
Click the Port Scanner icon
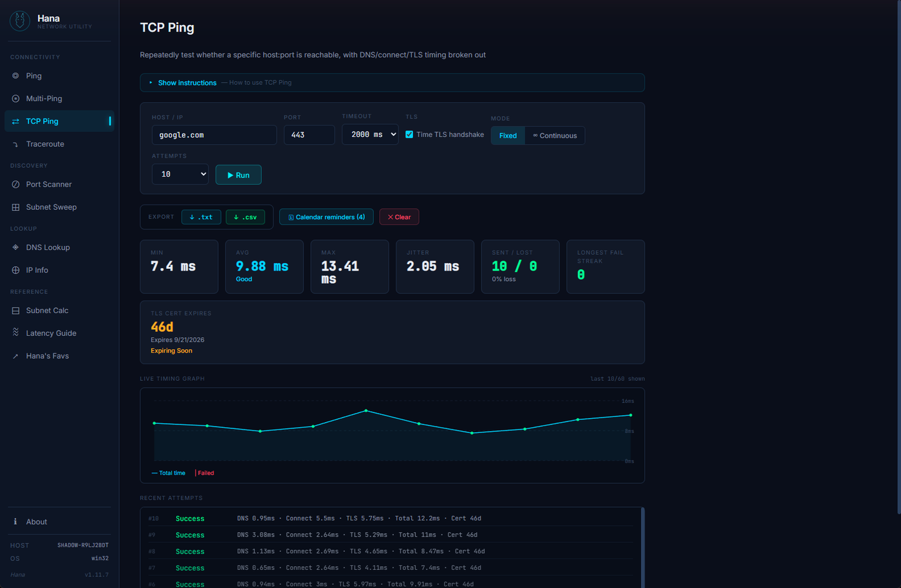(x=15, y=185)
